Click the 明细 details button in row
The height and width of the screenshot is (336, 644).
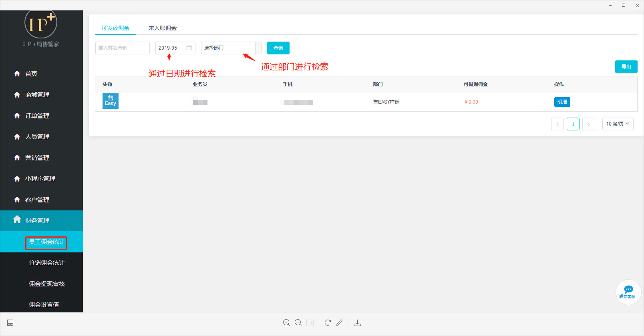click(562, 102)
